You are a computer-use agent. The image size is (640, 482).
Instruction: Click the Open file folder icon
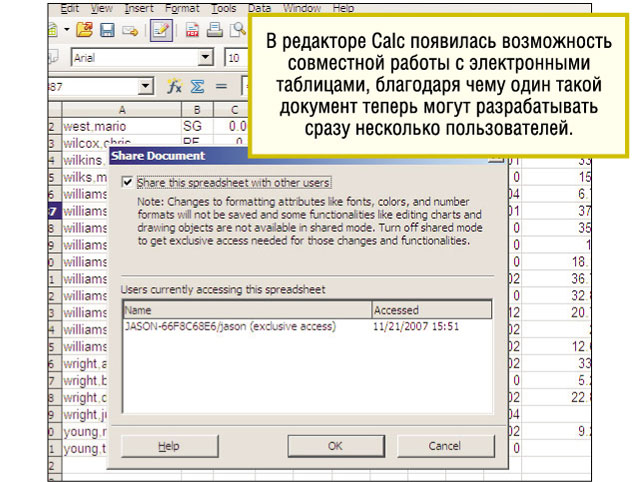(x=84, y=30)
